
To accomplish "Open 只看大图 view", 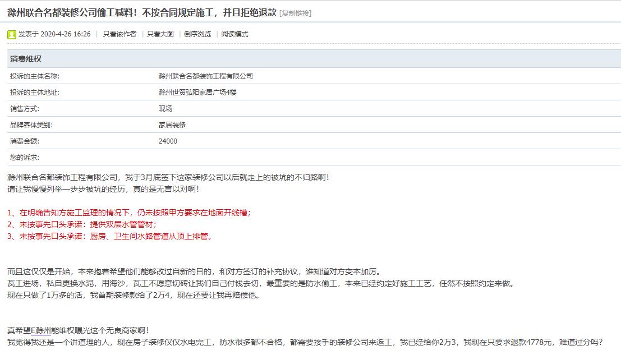I will [x=160, y=34].
